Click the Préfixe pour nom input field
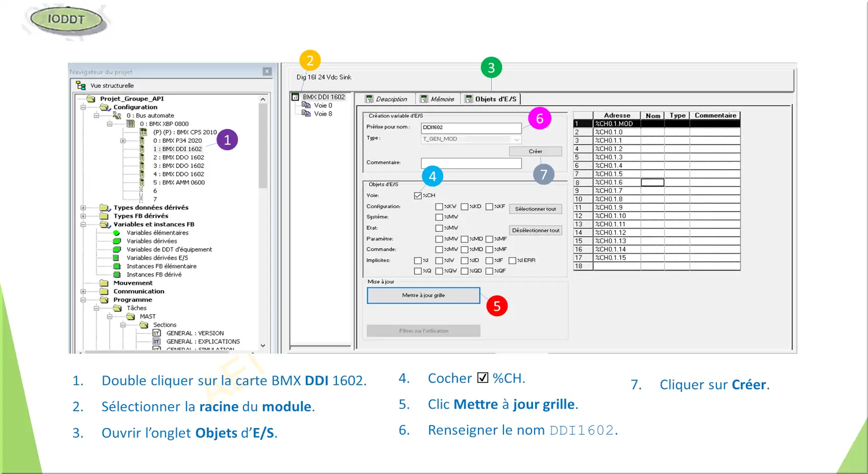 [471, 128]
